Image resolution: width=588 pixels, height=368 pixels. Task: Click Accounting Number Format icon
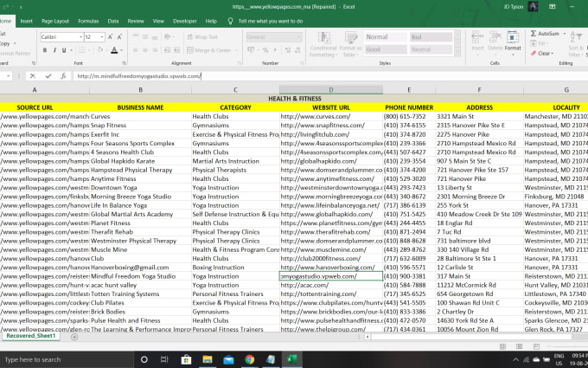pos(251,50)
